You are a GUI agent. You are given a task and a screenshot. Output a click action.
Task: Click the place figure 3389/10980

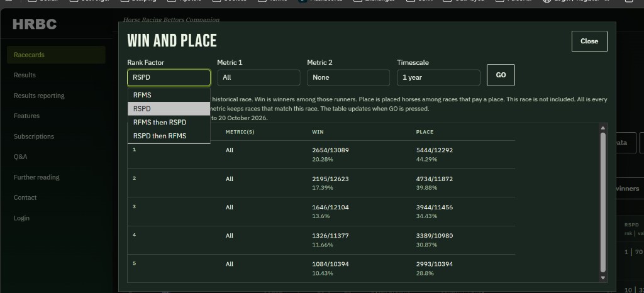[x=435, y=236]
